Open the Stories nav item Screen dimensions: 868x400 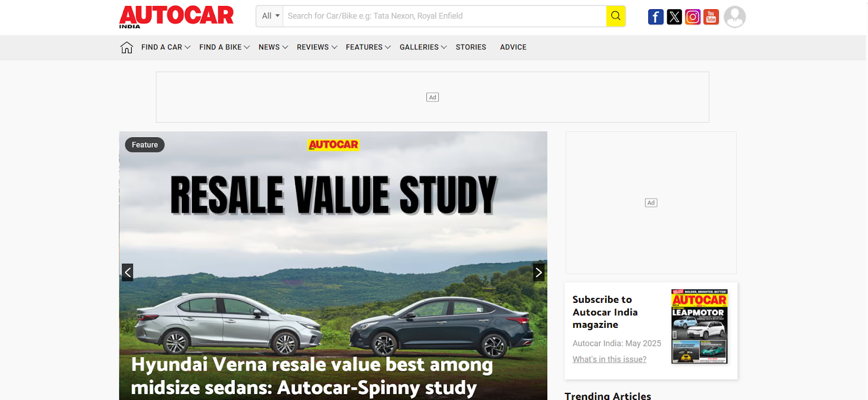pos(471,47)
